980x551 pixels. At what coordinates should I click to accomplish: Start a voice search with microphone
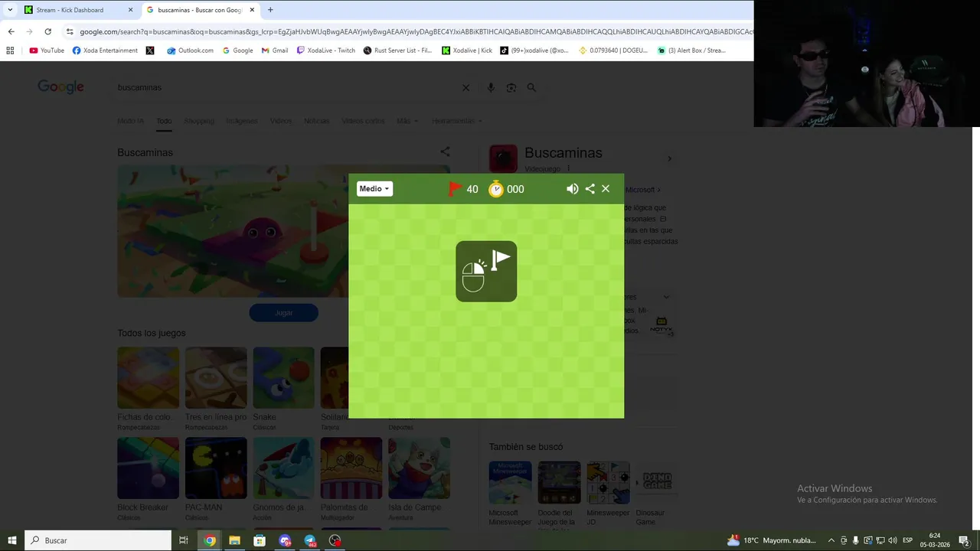491,88
